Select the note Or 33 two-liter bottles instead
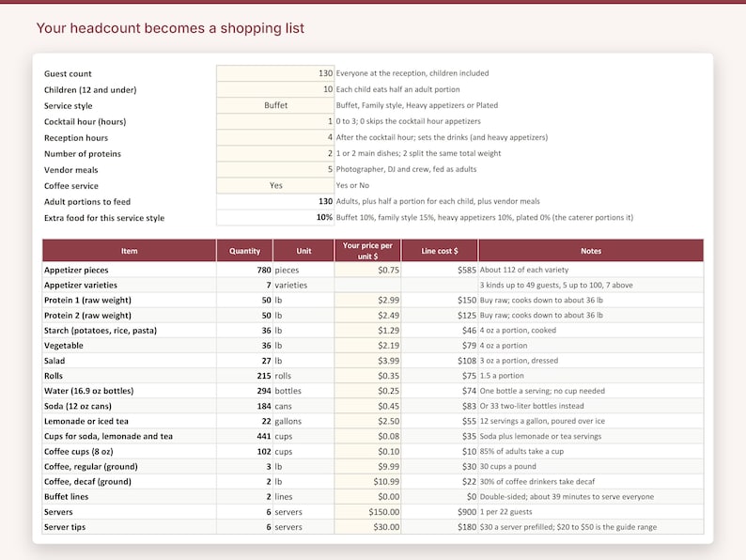Viewport: 746px width, 560px height. pyautogui.click(x=532, y=406)
